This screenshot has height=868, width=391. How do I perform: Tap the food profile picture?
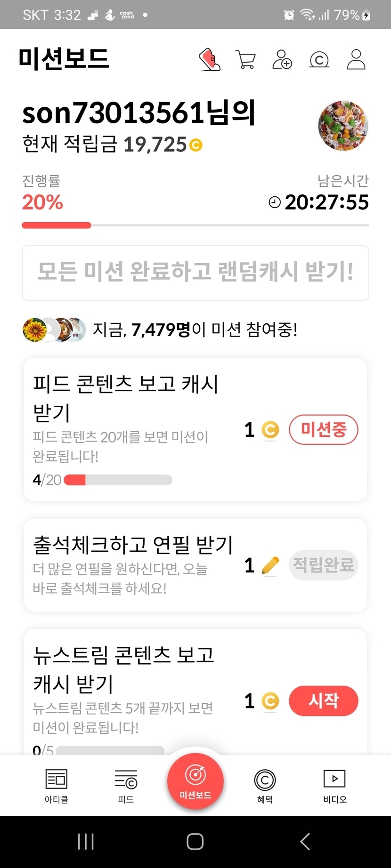tap(343, 125)
